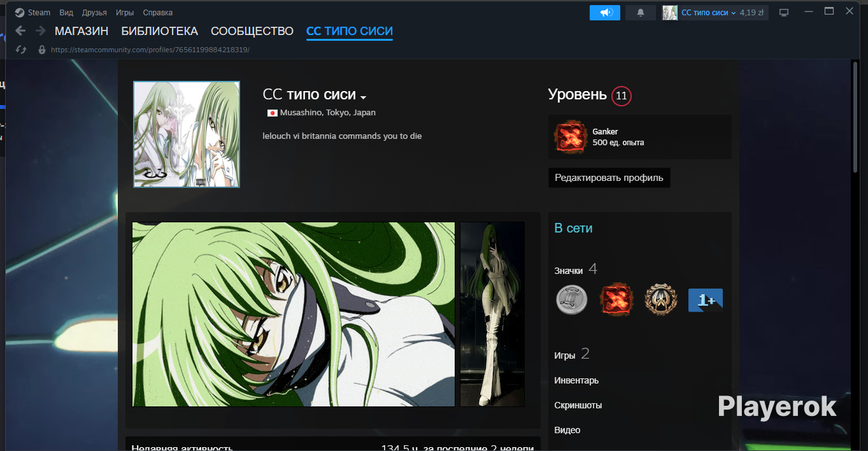The image size is (868, 451).
Task: Click '500 ед. опыта' text
Action: pos(618,142)
